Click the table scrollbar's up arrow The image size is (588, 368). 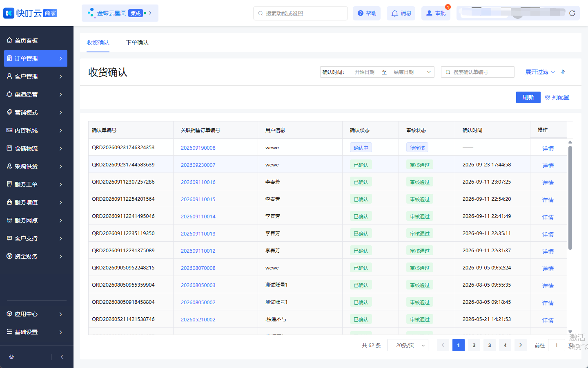570,142
